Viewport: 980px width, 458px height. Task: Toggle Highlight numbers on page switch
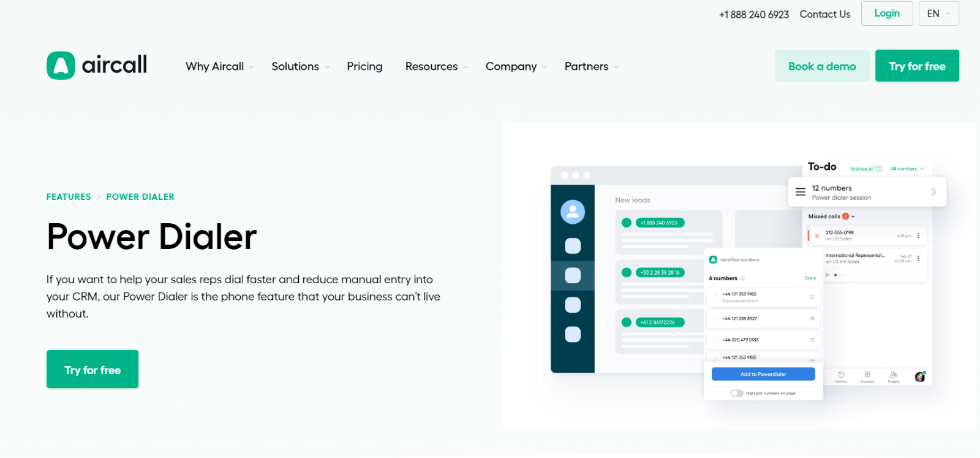point(737,393)
